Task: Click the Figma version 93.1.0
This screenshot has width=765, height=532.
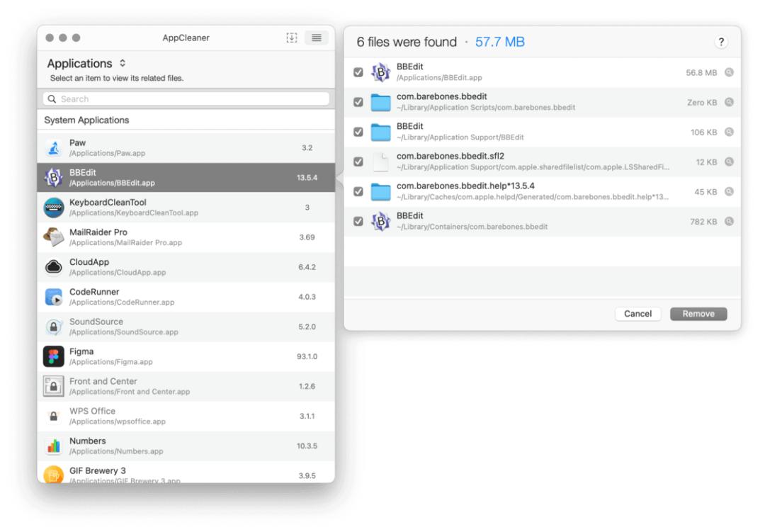Action: click(307, 357)
